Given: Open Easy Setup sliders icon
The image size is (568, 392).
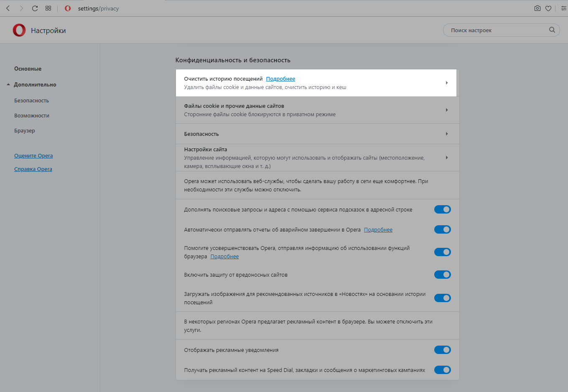Looking at the screenshot, I should click(x=563, y=8).
